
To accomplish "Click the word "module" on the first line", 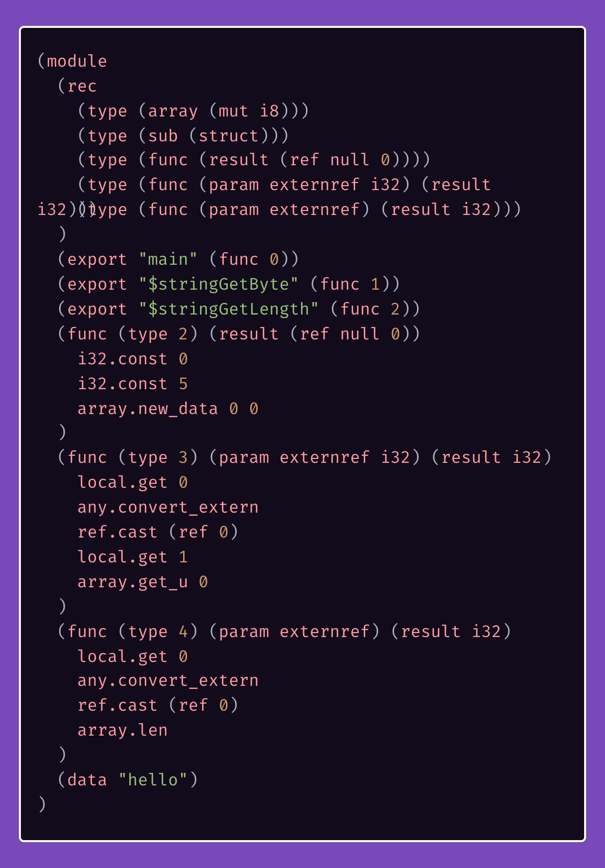I will click(77, 61).
